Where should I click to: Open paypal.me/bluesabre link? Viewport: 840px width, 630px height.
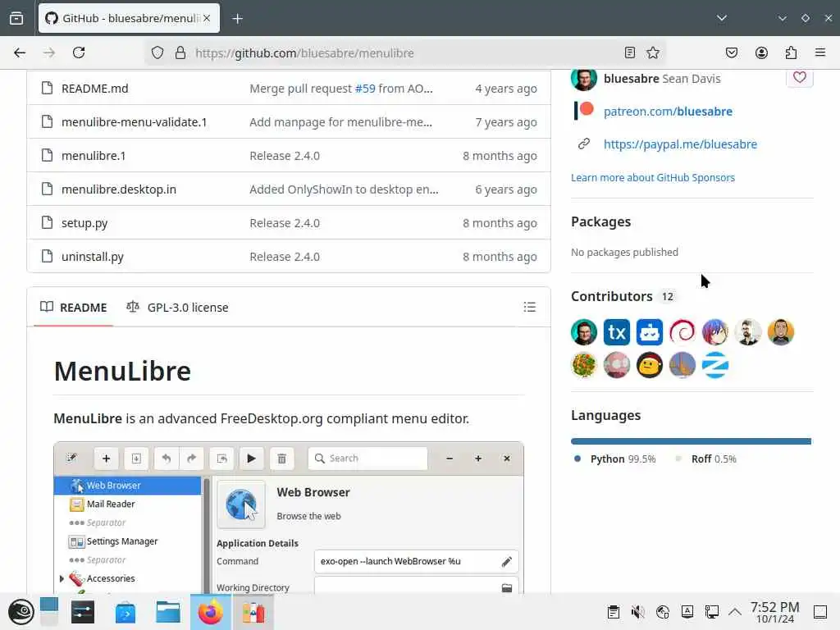680,144
